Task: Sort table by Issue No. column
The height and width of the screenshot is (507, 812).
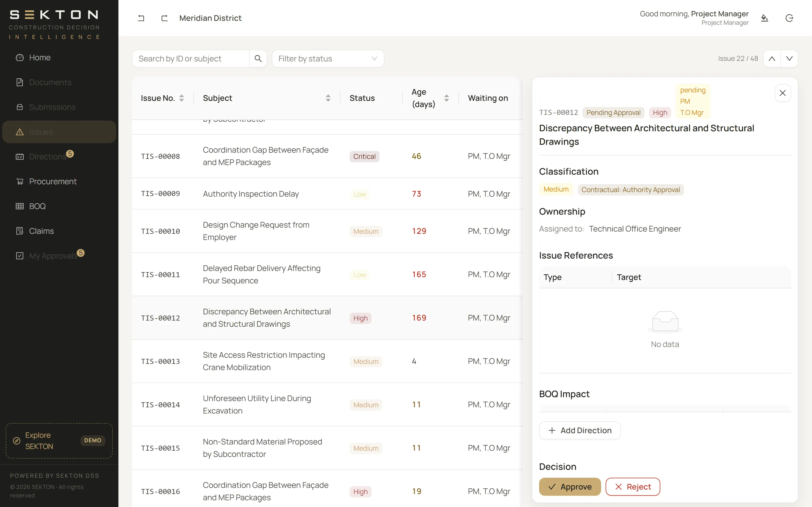Action: tap(181, 98)
